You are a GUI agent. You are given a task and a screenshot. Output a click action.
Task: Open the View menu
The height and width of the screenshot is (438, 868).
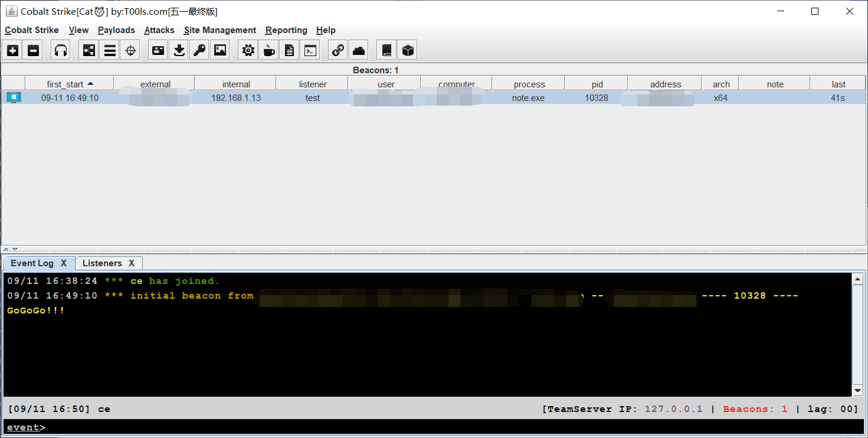(78, 30)
